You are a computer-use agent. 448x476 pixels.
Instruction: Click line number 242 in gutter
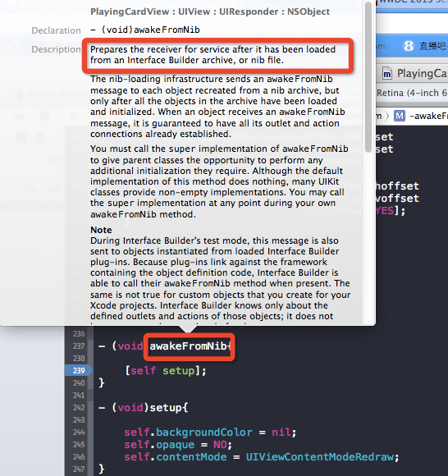click(79, 407)
